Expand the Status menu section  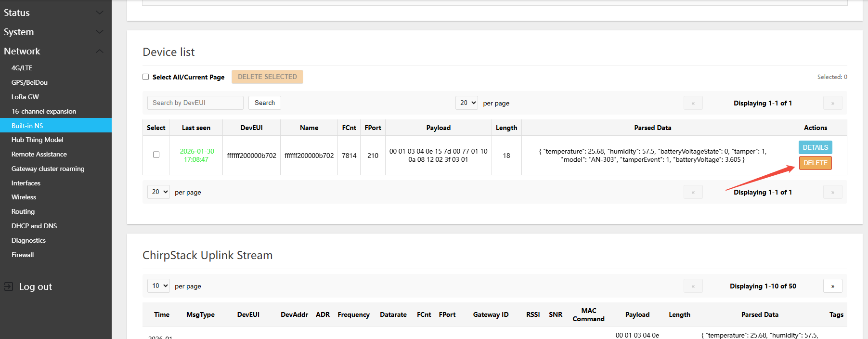100,13
